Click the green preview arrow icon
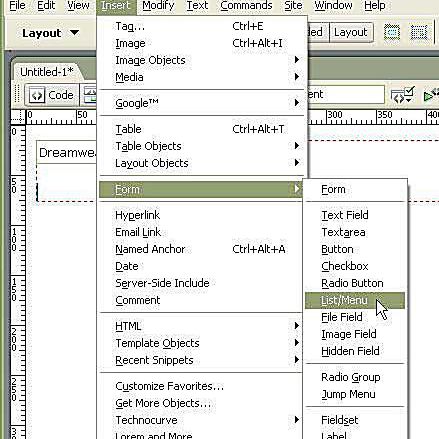439x439 pixels. click(x=431, y=95)
